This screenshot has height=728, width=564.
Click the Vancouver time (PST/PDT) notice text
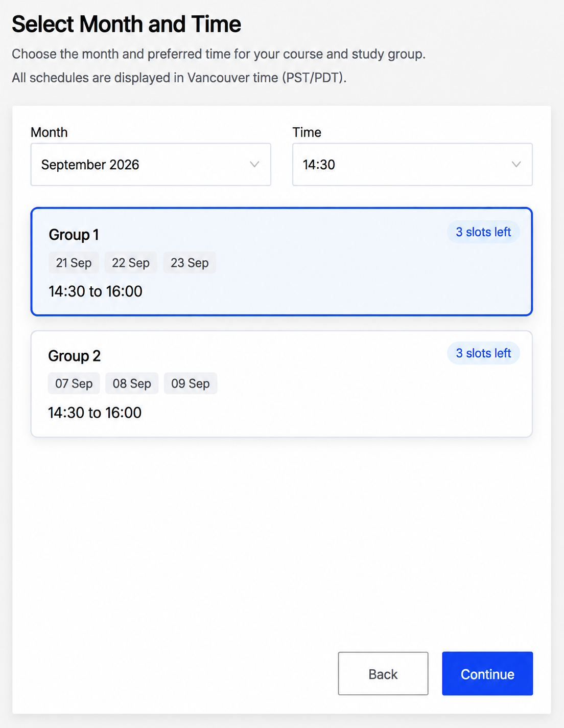pos(179,78)
